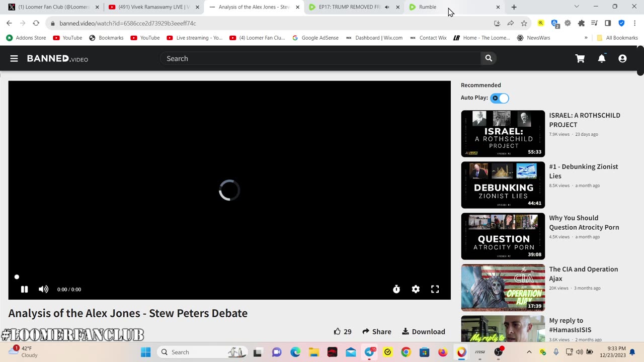Mute the video volume
644x362 pixels.
44,289
